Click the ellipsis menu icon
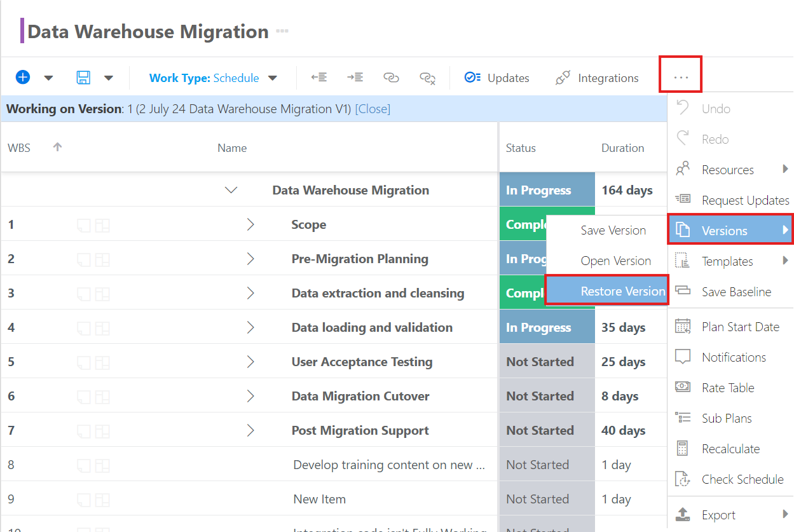 point(680,76)
